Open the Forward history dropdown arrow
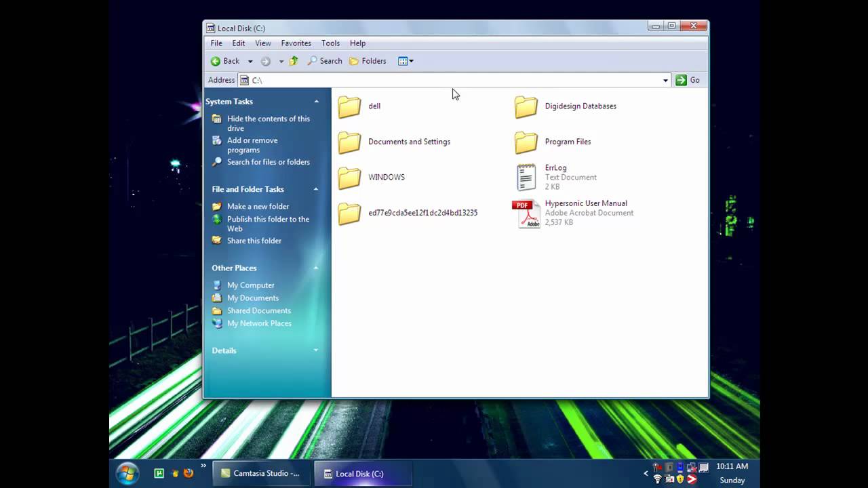The width and height of the screenshot is (868, 488). pos(281,61)
